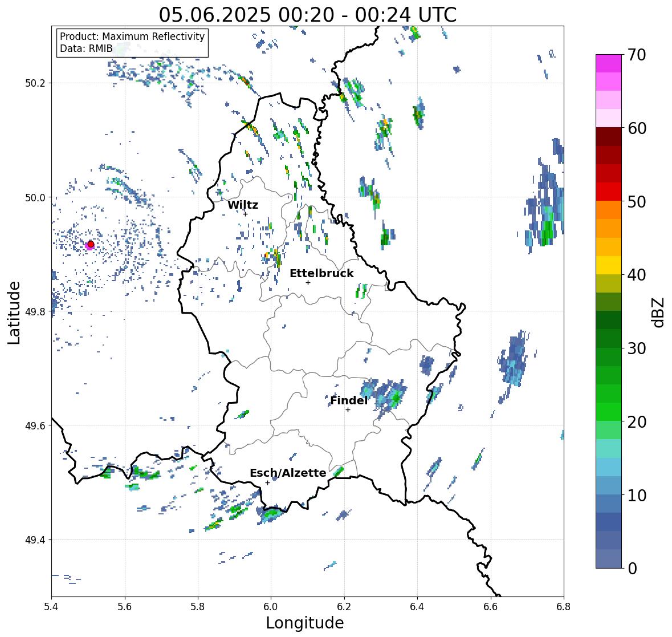The image size is (672, 637).
Task: Pick the magenta top colorbar swatch
Action: [609, 63]
